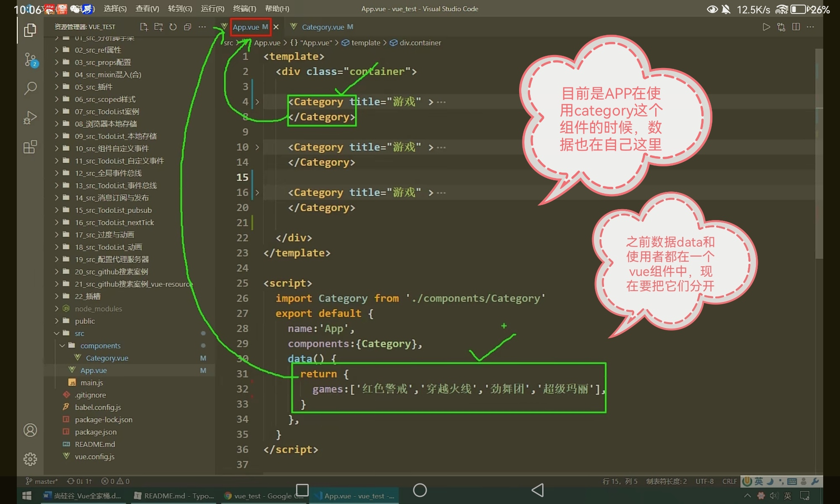The height and width of the screenshot is (504, 840).
Task: Click the CRLF line ending indicator
Action: (x=729, y=481)
